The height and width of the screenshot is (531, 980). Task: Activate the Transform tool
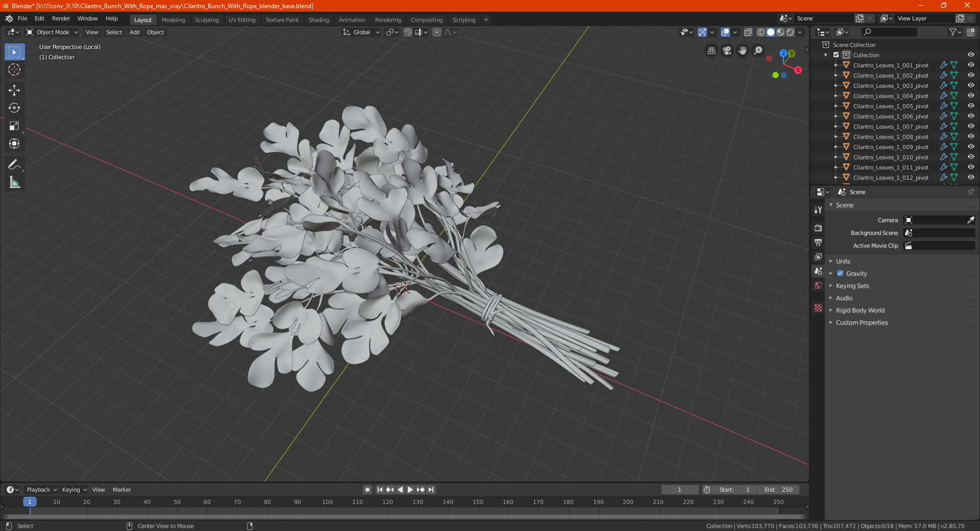point(14,143)
